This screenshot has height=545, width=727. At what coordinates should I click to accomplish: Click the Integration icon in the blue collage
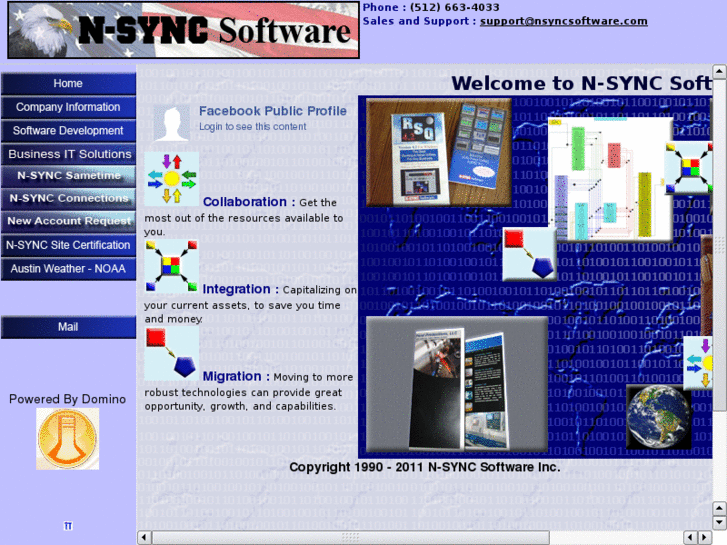689,168
